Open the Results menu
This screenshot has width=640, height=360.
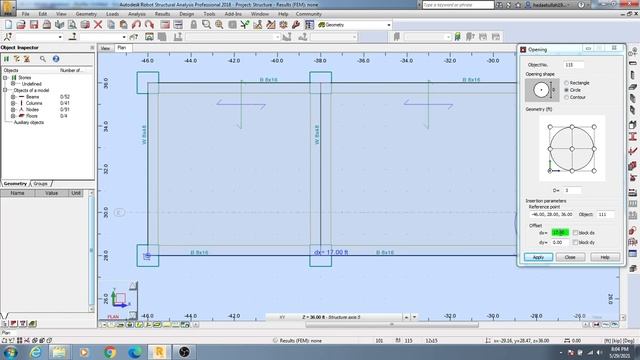coord(162,14)
